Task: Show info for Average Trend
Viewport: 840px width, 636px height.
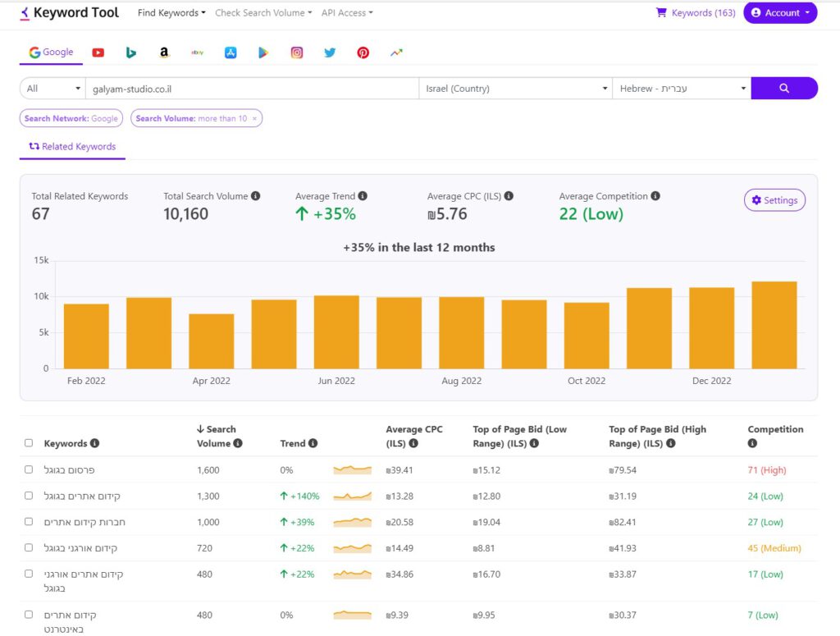Action: pos(363,196)
